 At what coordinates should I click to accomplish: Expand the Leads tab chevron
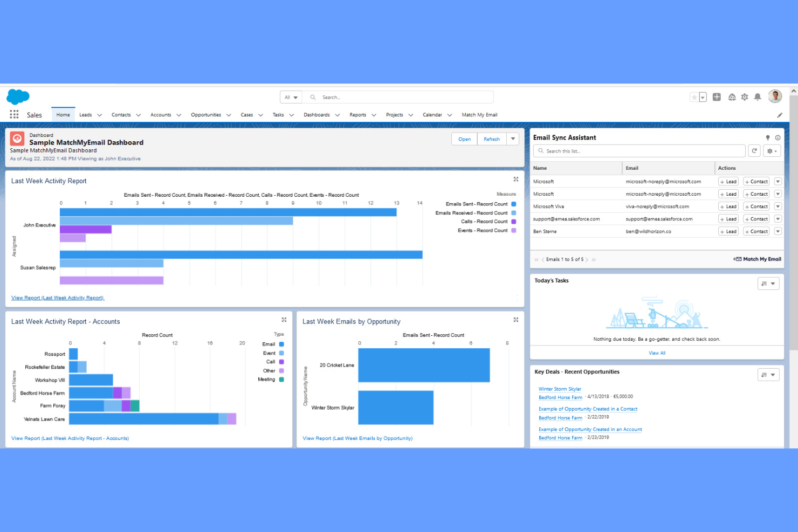click(x=99, y=115)
